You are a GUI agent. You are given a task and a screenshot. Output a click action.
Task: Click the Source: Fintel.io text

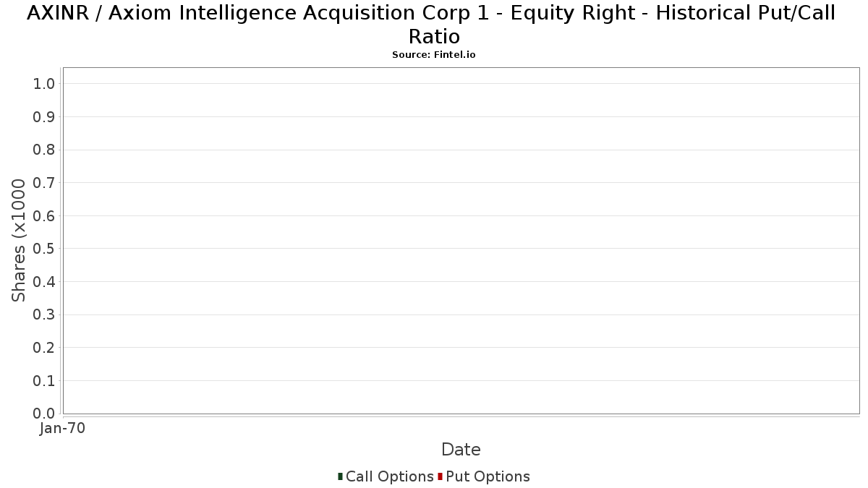click(x=433, y=55)
